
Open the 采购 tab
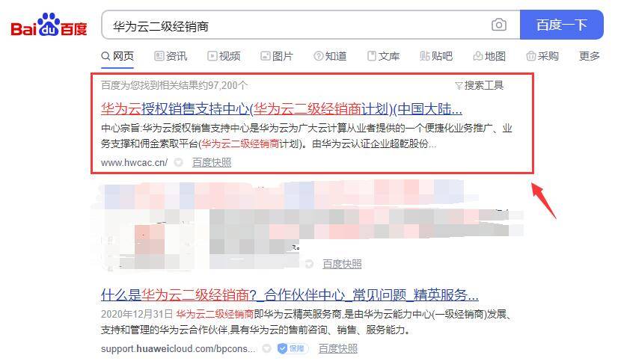click(x=542, y=56)
